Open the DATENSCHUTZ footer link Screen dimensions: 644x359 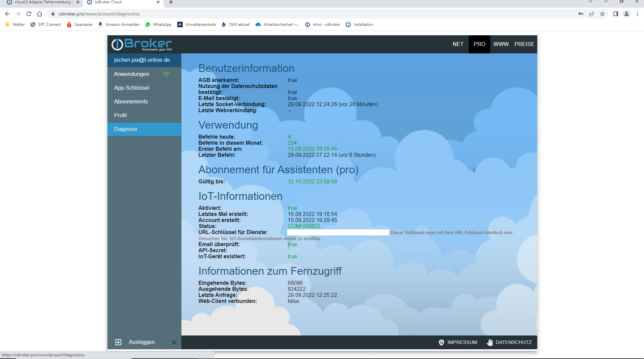[x=510, y=342]
